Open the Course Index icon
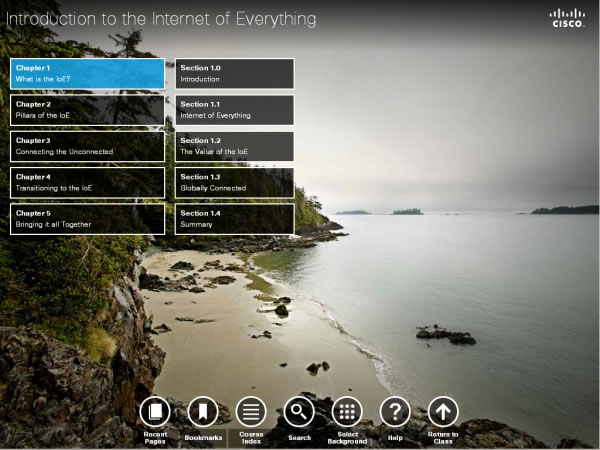Viewport: 600px width, 450px height. (x=250, y=411)
